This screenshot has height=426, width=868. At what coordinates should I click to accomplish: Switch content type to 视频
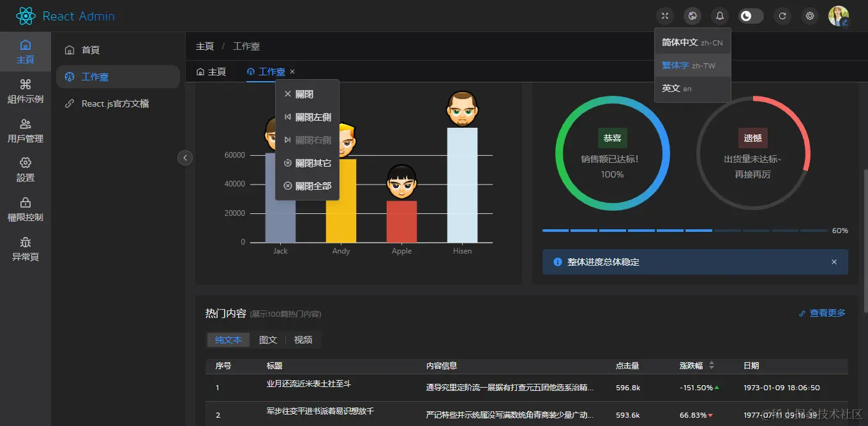point(303,340)
